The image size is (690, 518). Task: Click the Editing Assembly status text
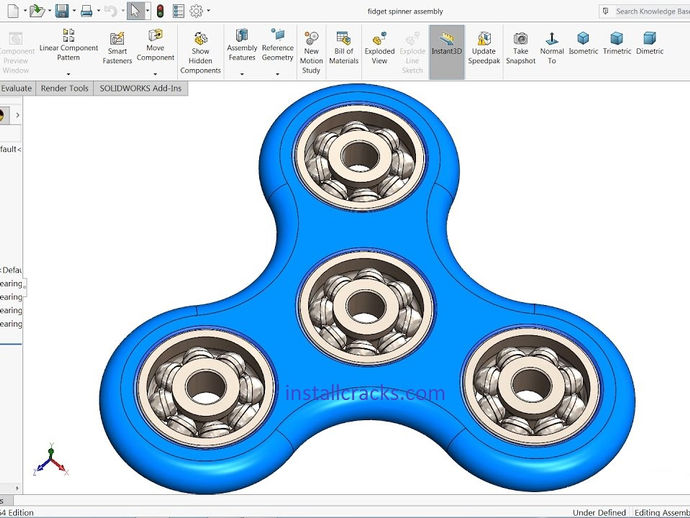[662, 512]
